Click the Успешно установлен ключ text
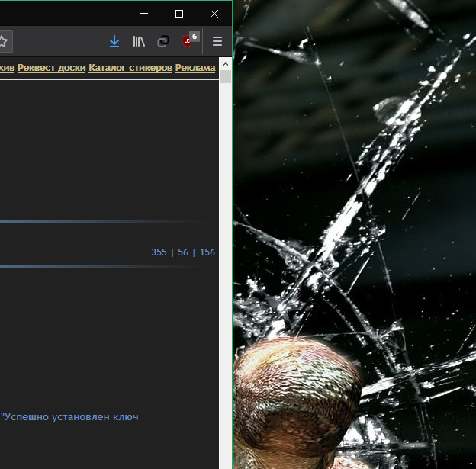The height and width of the screenshot is (469, 476). pos(69,417)
